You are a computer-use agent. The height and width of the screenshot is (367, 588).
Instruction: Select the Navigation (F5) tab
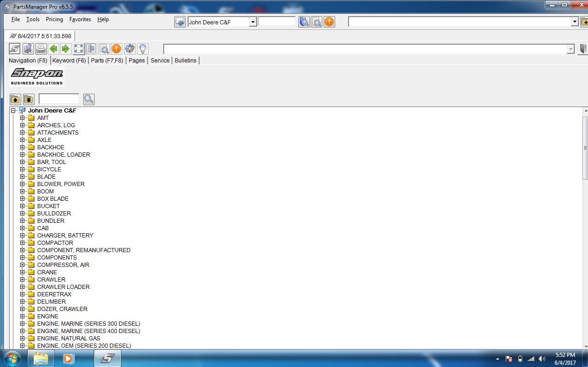click(x=28, y=61)
